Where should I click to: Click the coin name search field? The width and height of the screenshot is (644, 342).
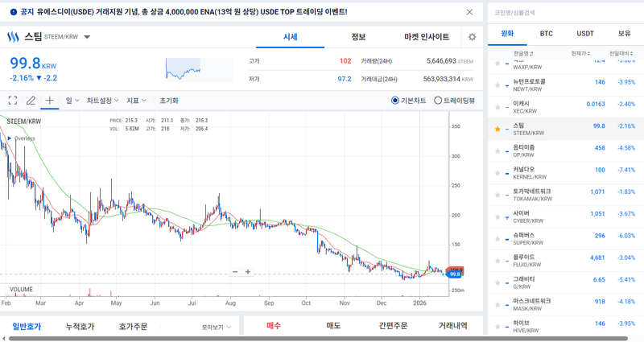pos(563,12)
